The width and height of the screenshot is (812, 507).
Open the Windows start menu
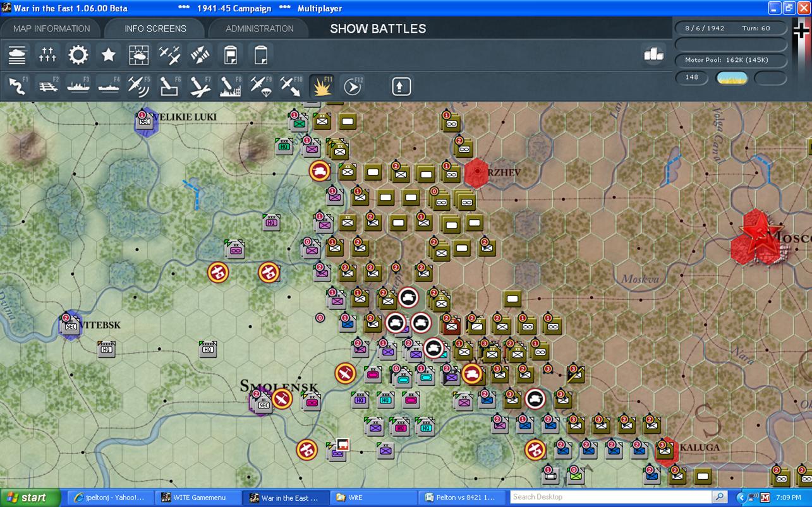(30, 498)
